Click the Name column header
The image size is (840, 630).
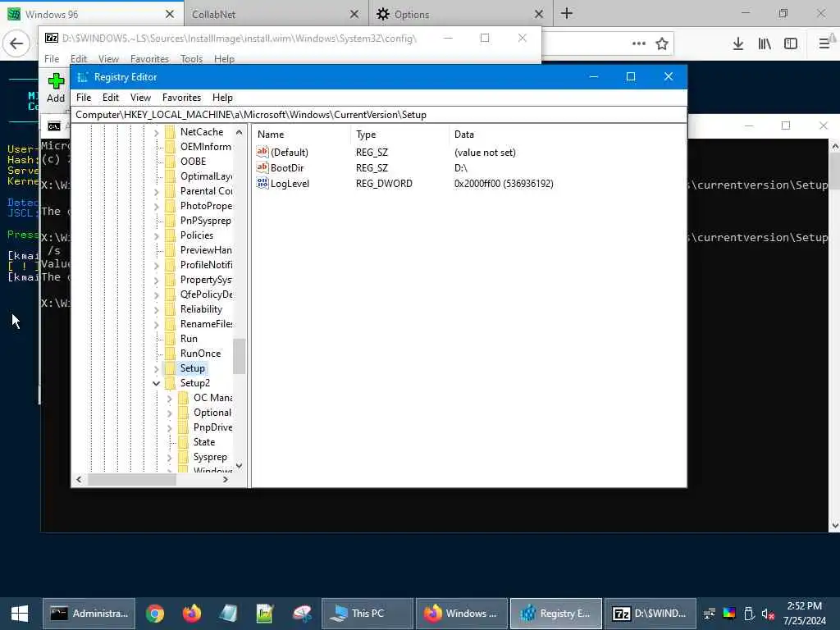click(302, 135)
